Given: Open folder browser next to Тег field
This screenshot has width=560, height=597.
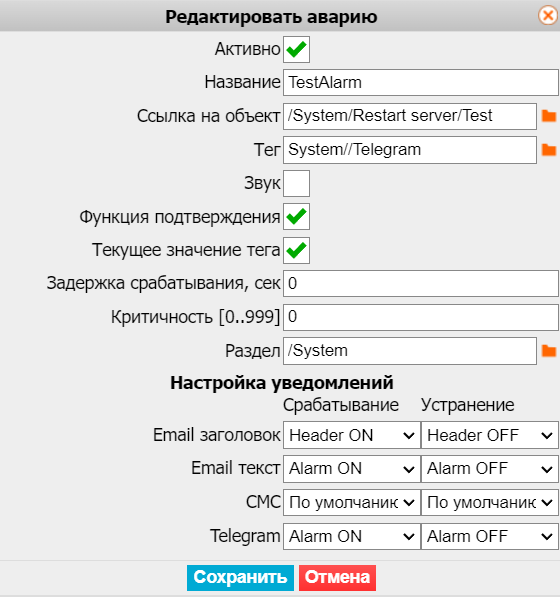Looking at the screenshot, I should point(549,150).
